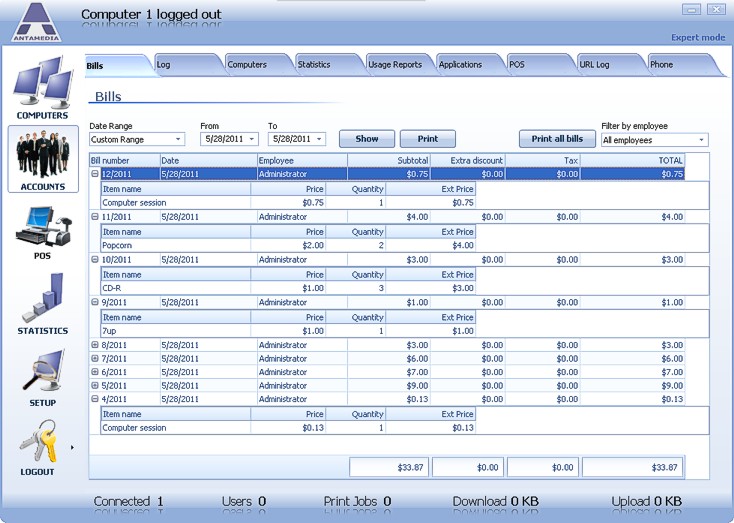Switch to the Usage Reports tab

398,65
